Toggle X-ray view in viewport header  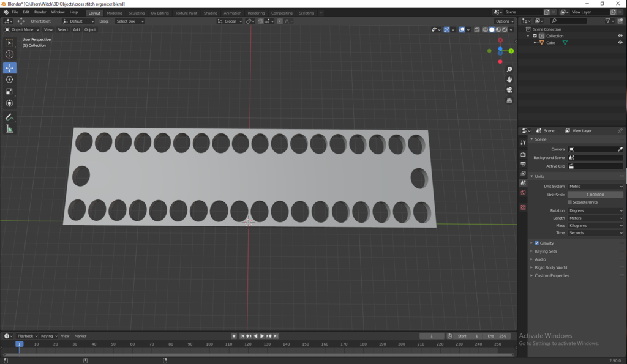[476, 29]
